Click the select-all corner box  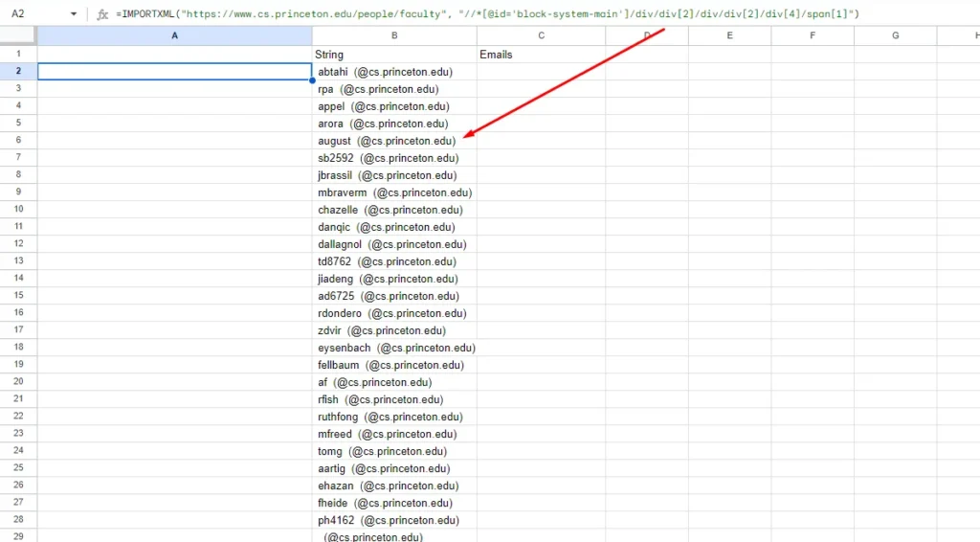pos(18,35)
